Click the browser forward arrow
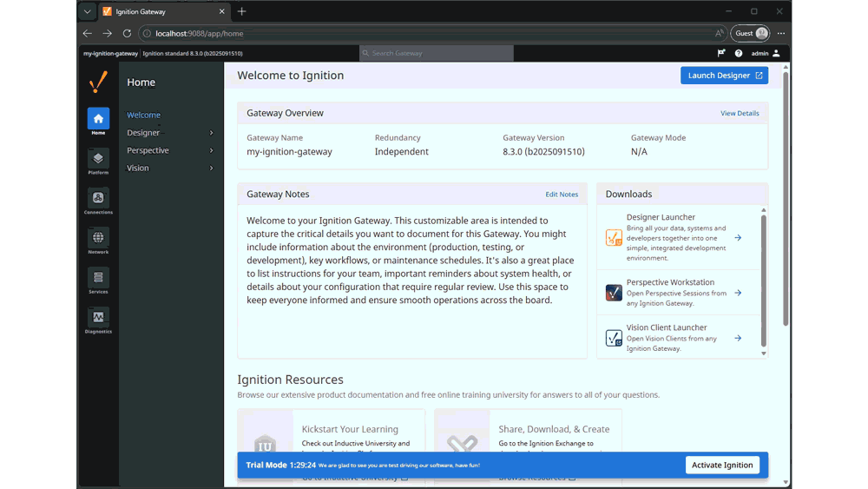Image resolution: width=868 pixels, height=489 pixels. coord(107,33)
